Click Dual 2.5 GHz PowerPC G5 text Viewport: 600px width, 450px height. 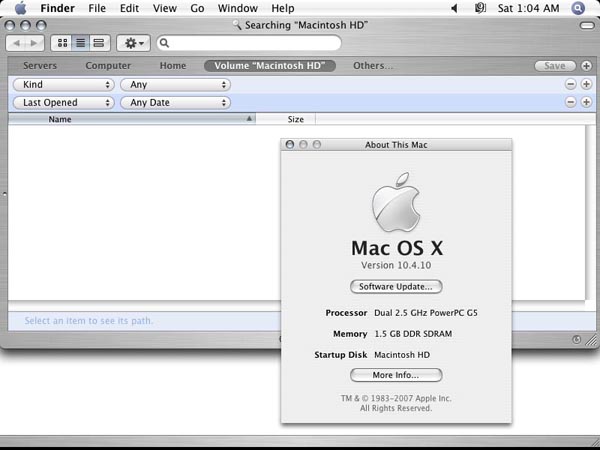[426, 313]
